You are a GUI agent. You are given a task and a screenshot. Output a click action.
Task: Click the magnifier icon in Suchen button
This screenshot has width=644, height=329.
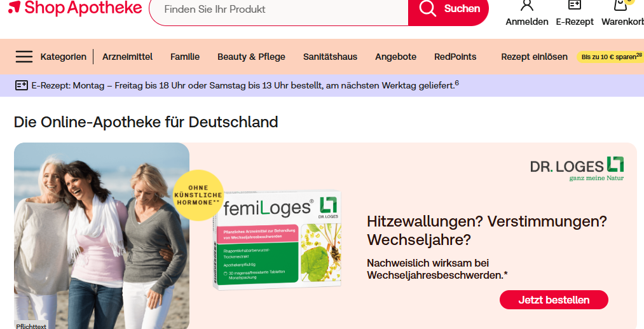point(427,8)
